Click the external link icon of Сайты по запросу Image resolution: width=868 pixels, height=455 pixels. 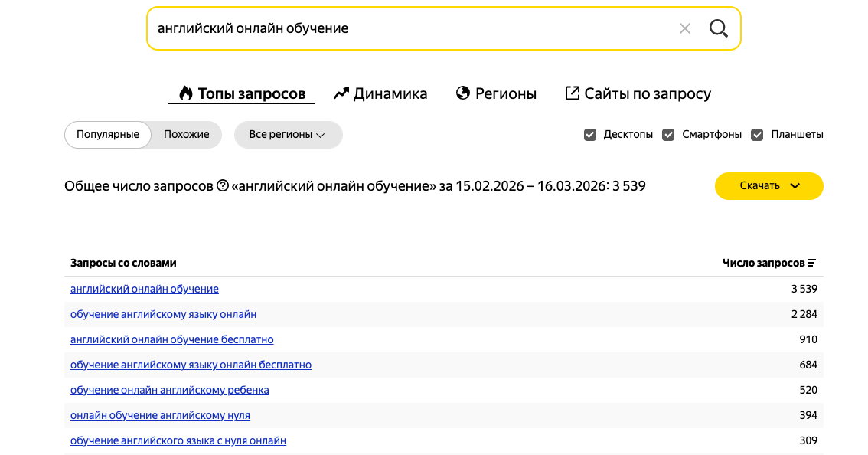[572, 93]
